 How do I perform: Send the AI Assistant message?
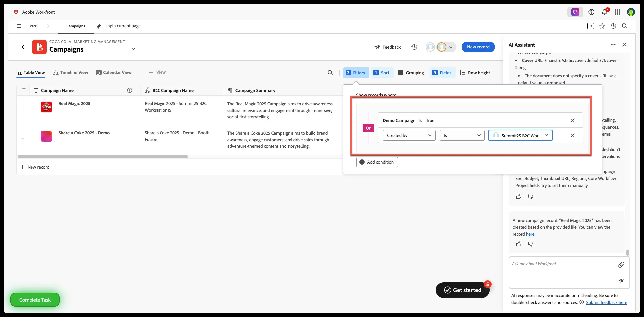click(x=621, y=281)
